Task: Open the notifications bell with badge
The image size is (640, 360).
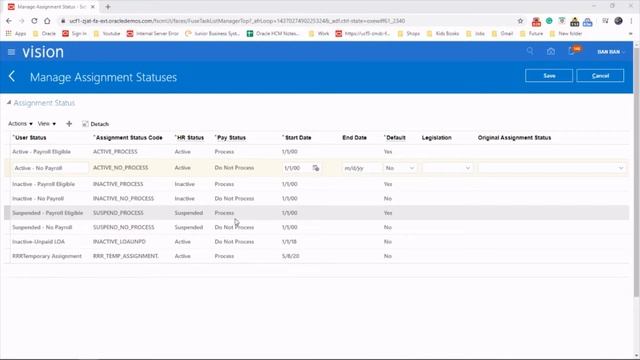Action: [573, 51]
